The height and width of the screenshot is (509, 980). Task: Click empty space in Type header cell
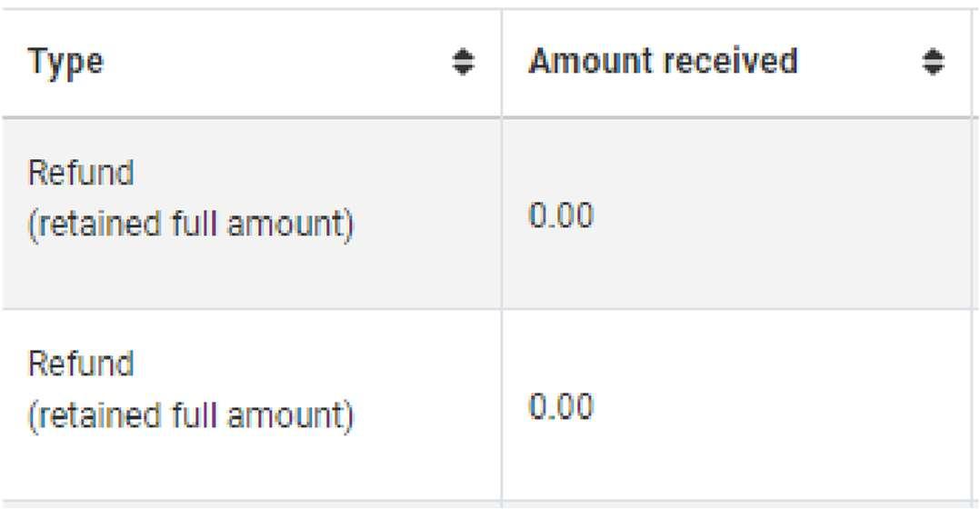273,63
